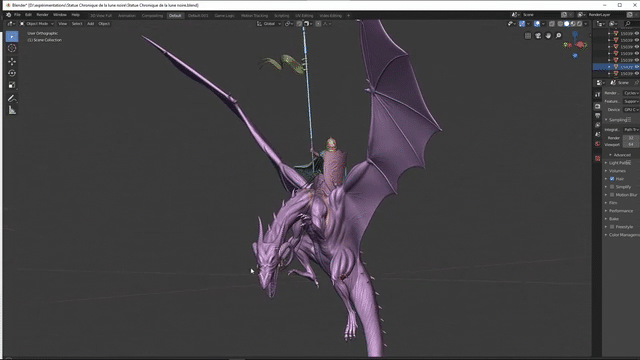
Task: Switch to wireframe viewport shading
Action: pos(560,24)
